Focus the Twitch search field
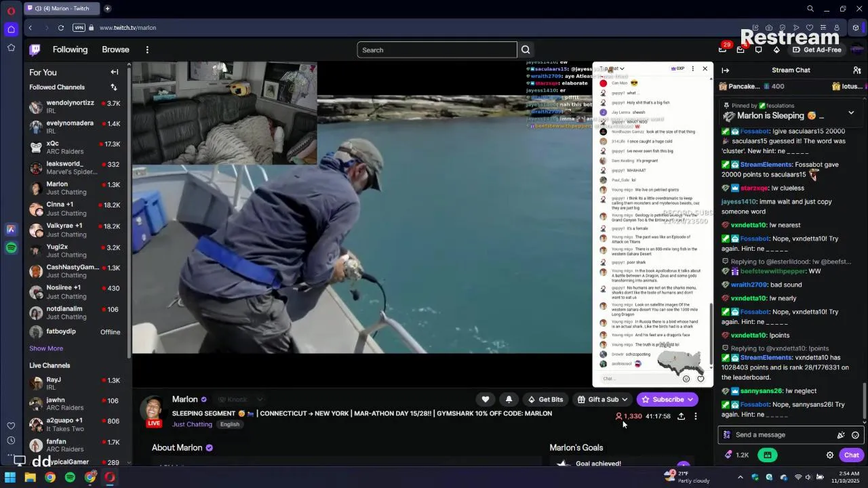868x488 pixels. [x=437, y=49]
